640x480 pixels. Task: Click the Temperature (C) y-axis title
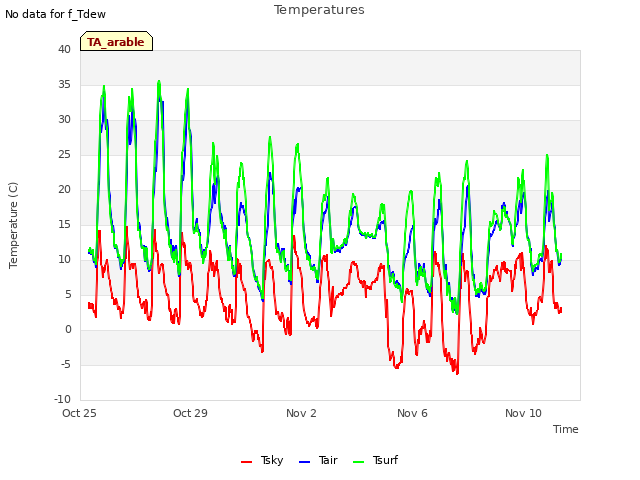pyautogui.click(x=13, y=225)
